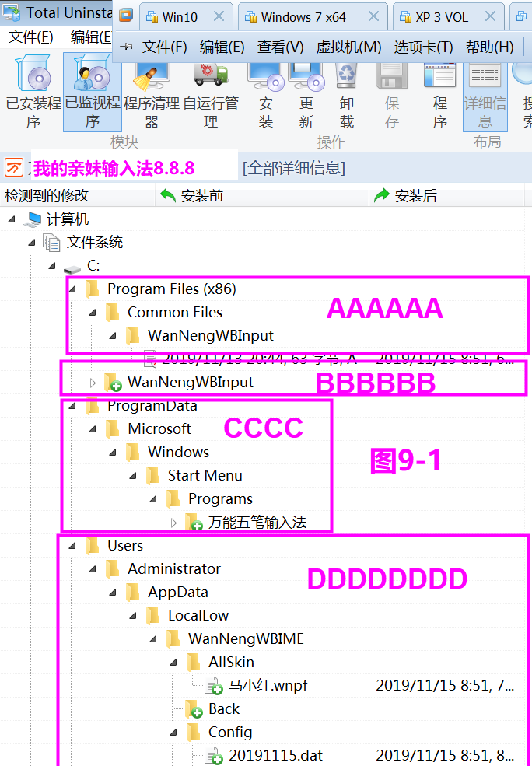Screen dimensions: 532x766
Task: Open VMware 帮助(H) menu
Action: pos(489,47)
